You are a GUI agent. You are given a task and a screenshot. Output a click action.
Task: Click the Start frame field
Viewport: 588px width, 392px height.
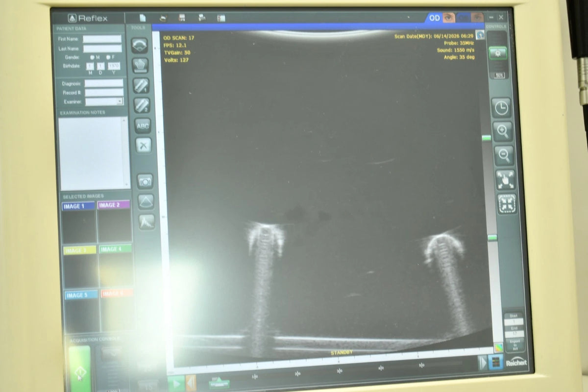click(x=514, y=322)
